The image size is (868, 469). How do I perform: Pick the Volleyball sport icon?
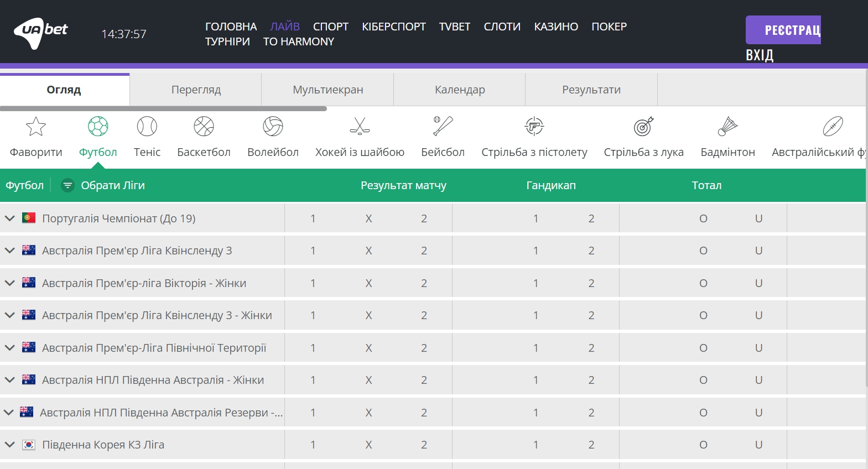273,127
